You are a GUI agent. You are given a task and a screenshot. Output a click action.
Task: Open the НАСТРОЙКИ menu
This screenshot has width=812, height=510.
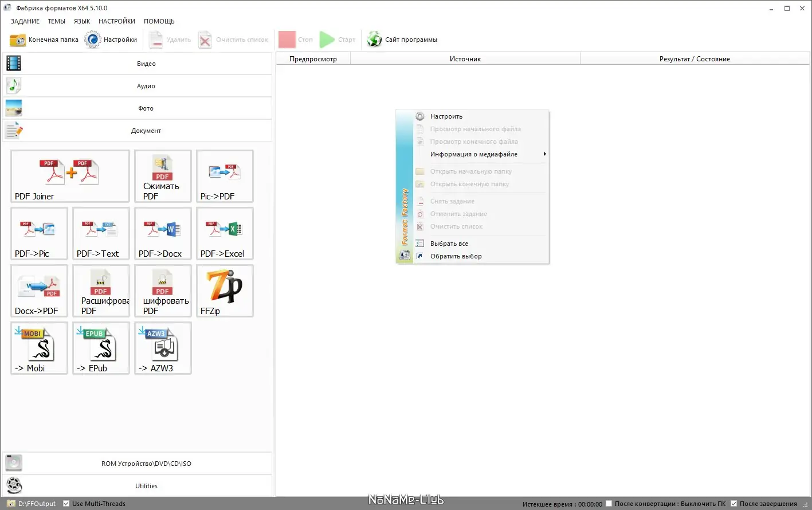[117, 21]
